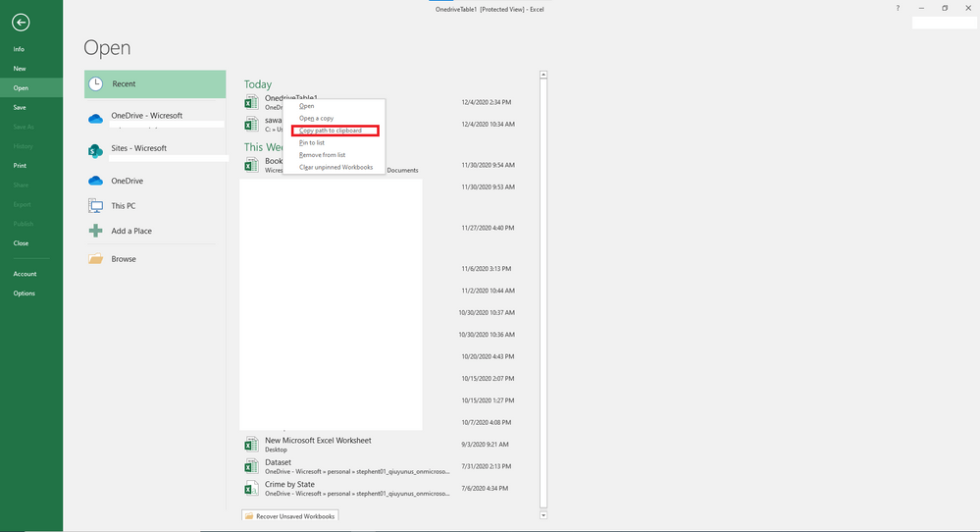The image size is (980, 532).
Task: Open the Account page
Action: point(31,273)
